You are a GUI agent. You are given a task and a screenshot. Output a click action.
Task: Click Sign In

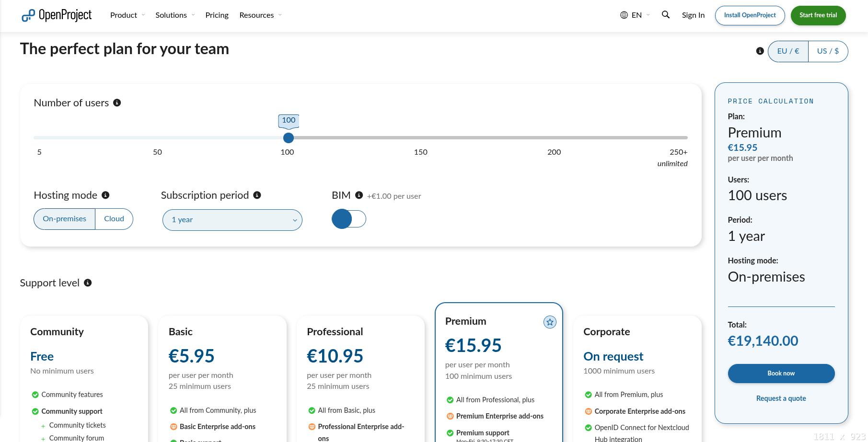point(693,15)
